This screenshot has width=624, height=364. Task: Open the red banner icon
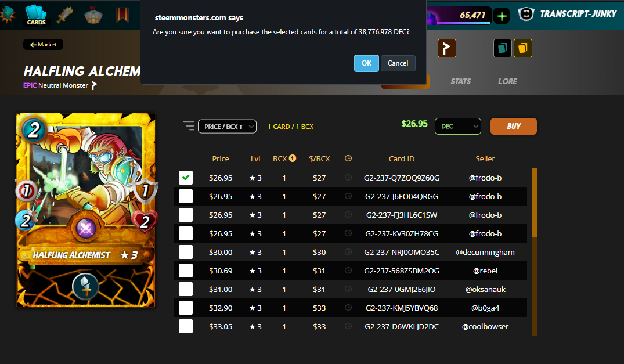122,15
